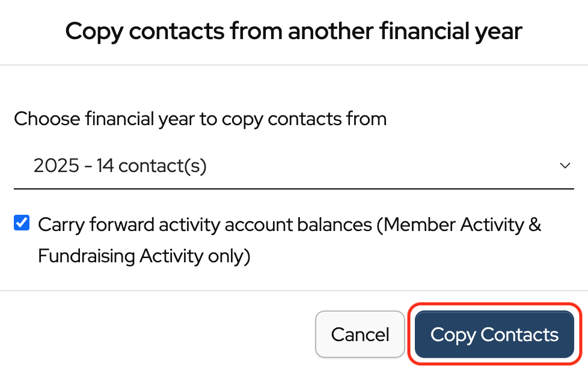Click the 'Copy contacts from another financial year' title
Image resolution: width=588 pixels, height=373 pixels.
(x=293, y=31)
